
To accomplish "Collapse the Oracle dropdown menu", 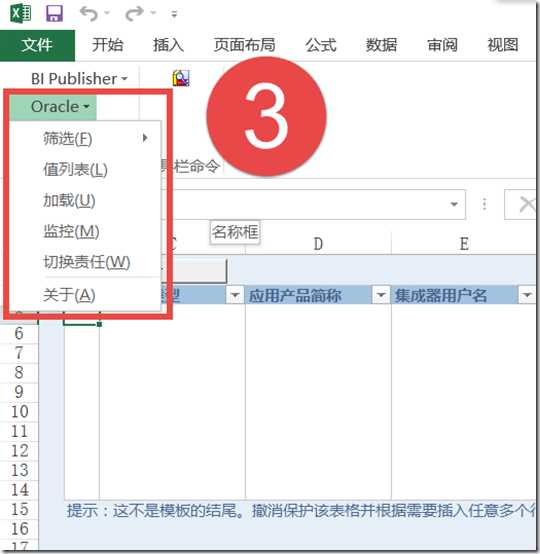I will 53,107.
